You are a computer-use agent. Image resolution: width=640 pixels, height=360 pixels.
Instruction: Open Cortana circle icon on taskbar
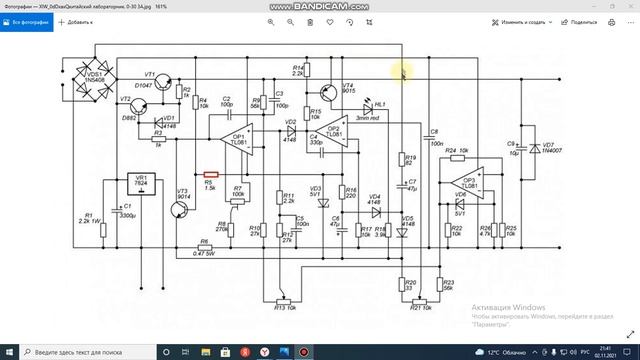(166, 352)
